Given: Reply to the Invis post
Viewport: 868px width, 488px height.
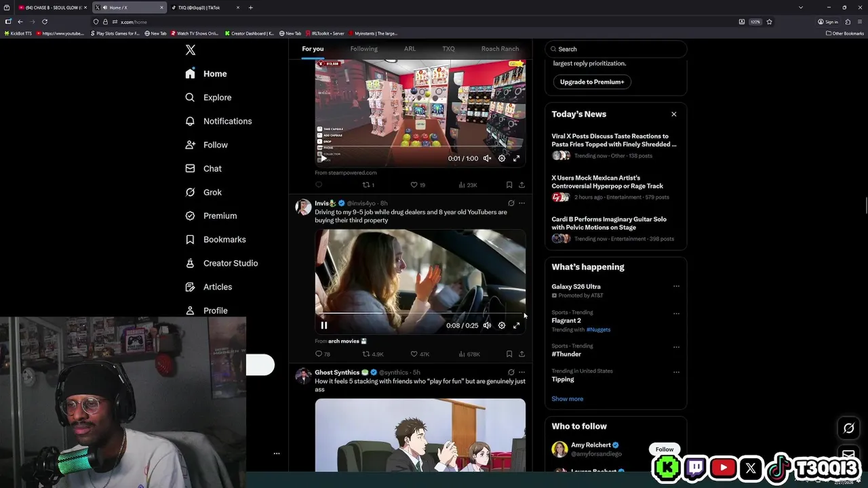Looking at the screenshot, I should pos(323,354).
